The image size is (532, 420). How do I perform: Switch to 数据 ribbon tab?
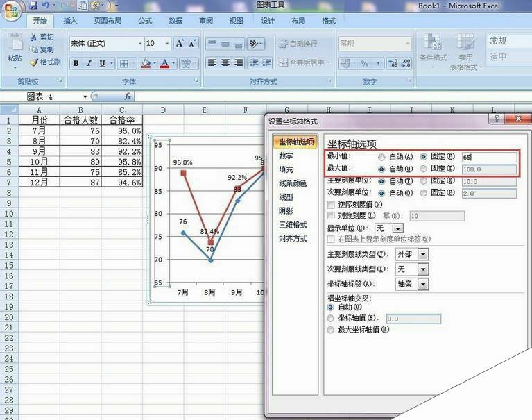point(175,21)
